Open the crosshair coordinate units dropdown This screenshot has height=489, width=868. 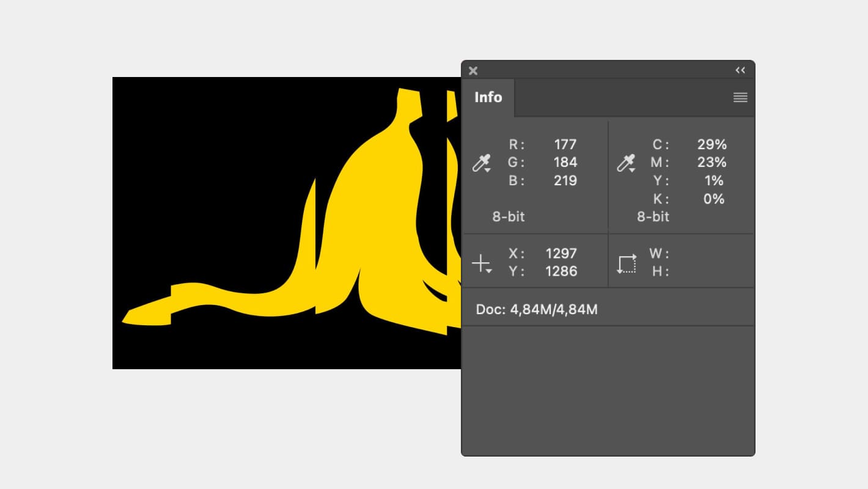tap(482, 264)
